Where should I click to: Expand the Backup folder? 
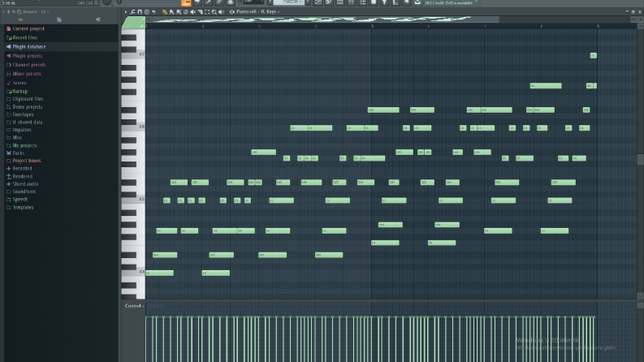pyautogui.click(x=20, y=91)
